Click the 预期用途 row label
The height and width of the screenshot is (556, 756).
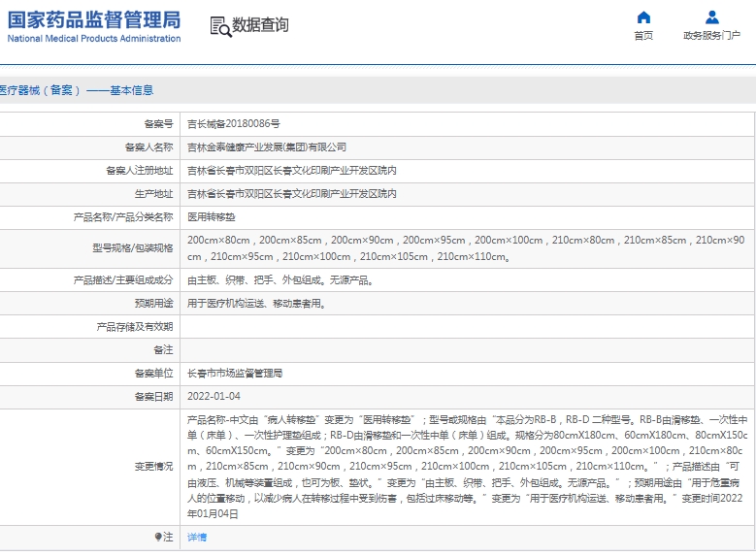tap(153, 304)
